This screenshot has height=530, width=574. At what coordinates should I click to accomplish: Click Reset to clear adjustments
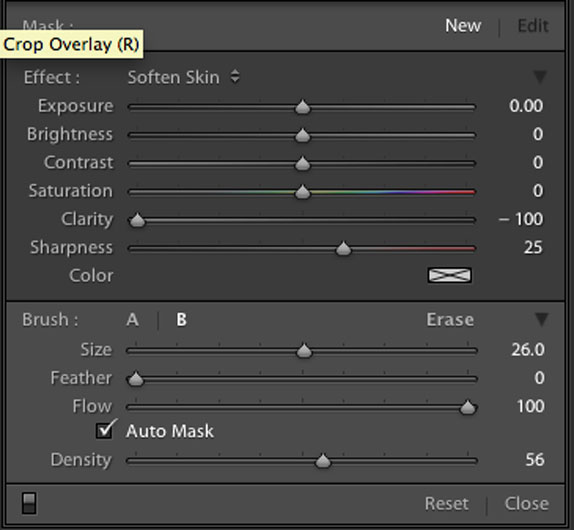pos(447,504)
